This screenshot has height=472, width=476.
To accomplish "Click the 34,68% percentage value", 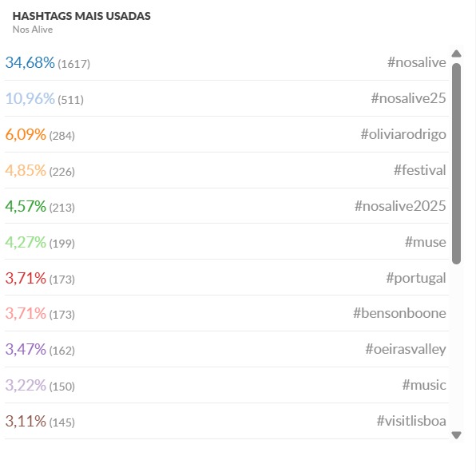I will (x=30, y=63).
